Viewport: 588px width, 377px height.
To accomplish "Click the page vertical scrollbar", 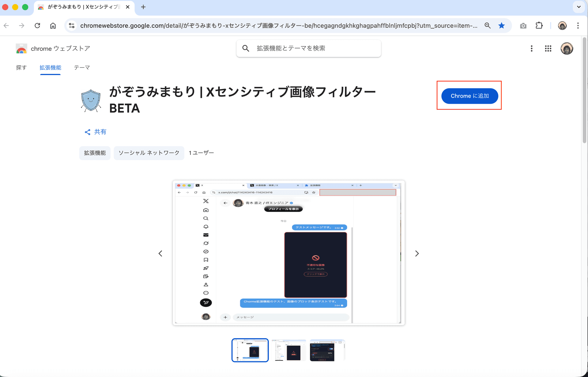I will point(584,90).
